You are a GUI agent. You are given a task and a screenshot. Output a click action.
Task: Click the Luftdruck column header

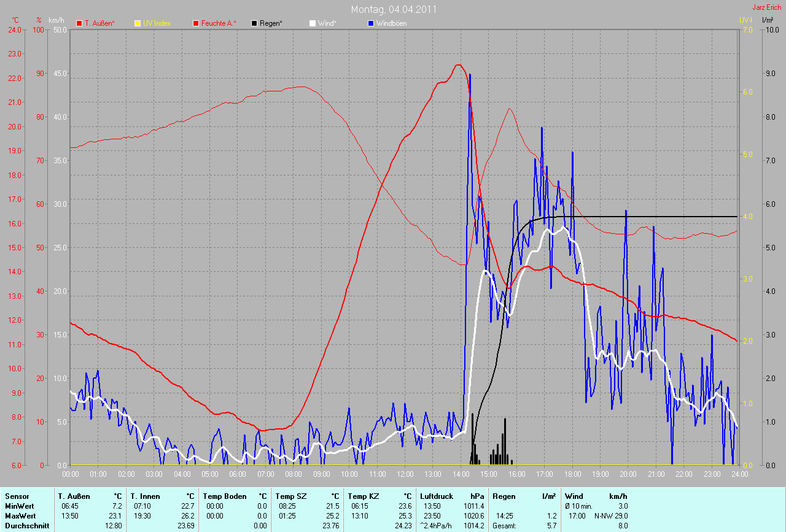[437, 496]
